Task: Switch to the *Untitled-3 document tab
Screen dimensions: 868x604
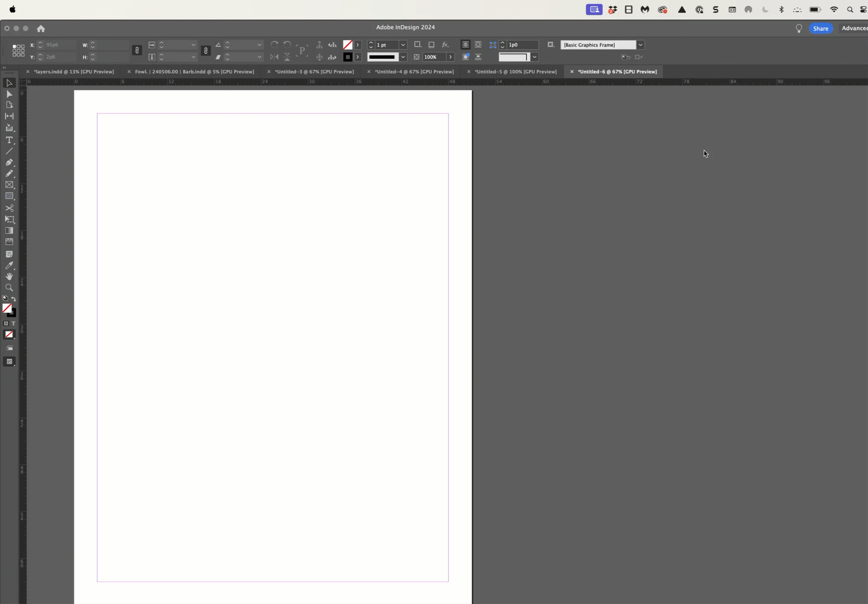Action: [x=314, y=72]
